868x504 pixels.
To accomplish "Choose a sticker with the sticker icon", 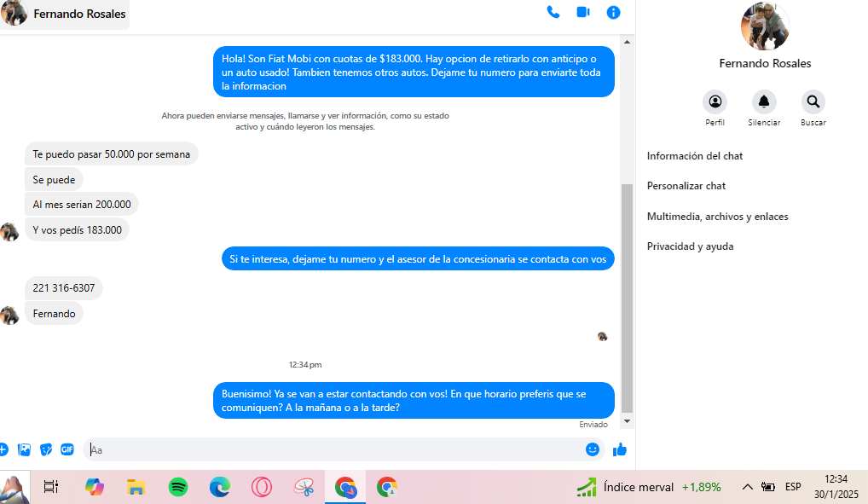I will tap(46, 449).
